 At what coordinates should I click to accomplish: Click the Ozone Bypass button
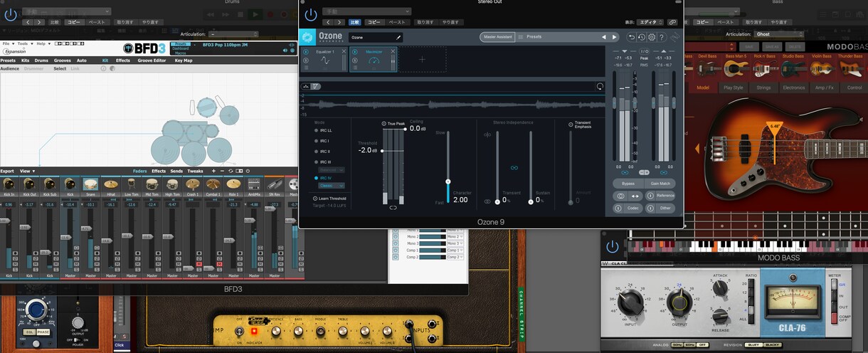(628, 183)
